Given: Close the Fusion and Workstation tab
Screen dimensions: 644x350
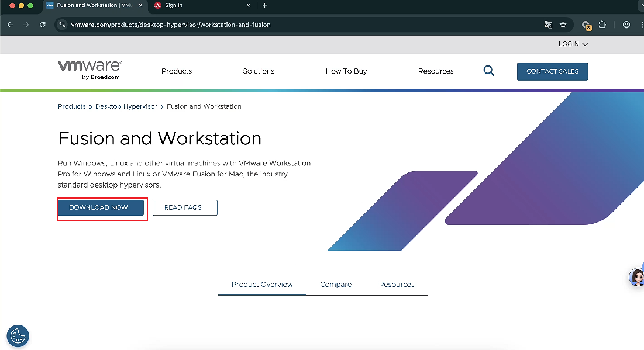Looking at the screenshot, I should click(x=140, y=5).
